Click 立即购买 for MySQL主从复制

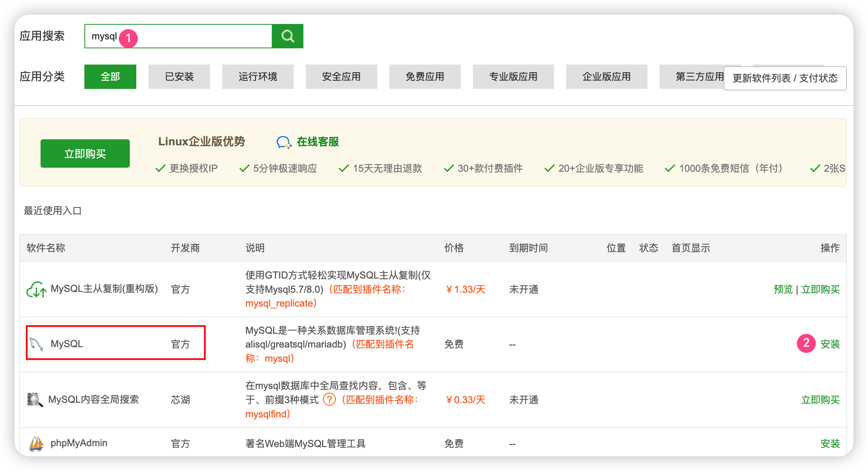coord(821,290)
